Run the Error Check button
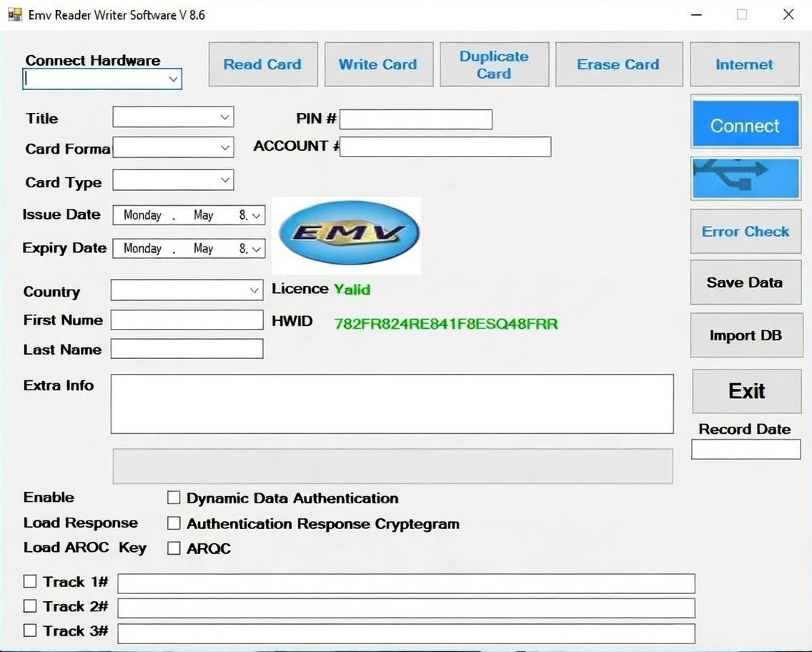This screenshot has width=812, height=652. tap(745, 232)
